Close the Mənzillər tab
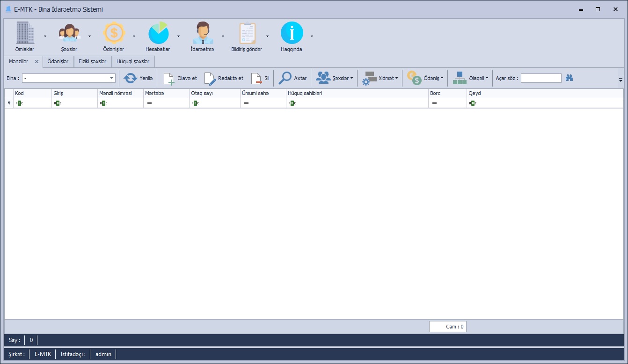628x364 pixels. pyautogui.click(x=37, y=61)
